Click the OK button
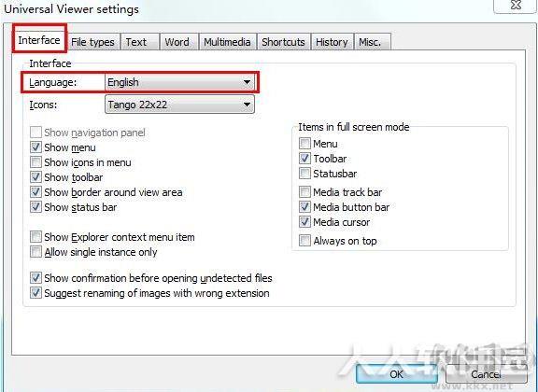The image size is (538, 392). tap(397, 374)
